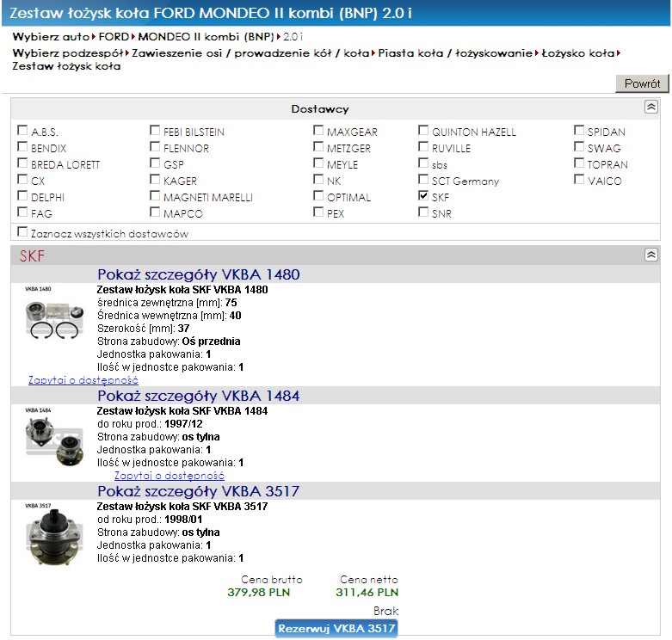Check the QUINTON HAZELL supplier checkbox

423,130
